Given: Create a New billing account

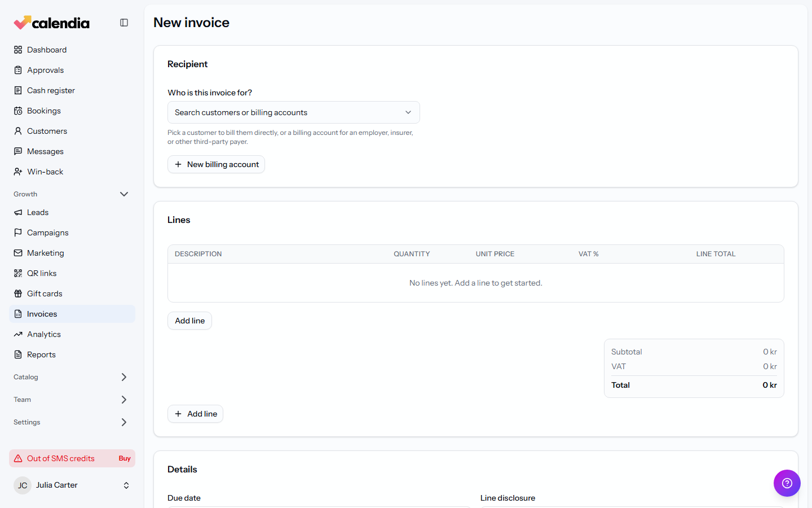Looking at the screenshot, I should [x=216, y=164].
